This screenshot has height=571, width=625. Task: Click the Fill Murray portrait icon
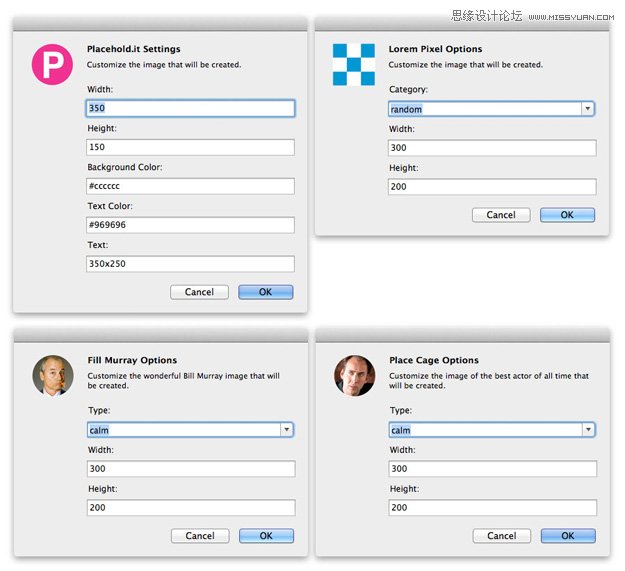pyautogui.click(x=53, y=375)
